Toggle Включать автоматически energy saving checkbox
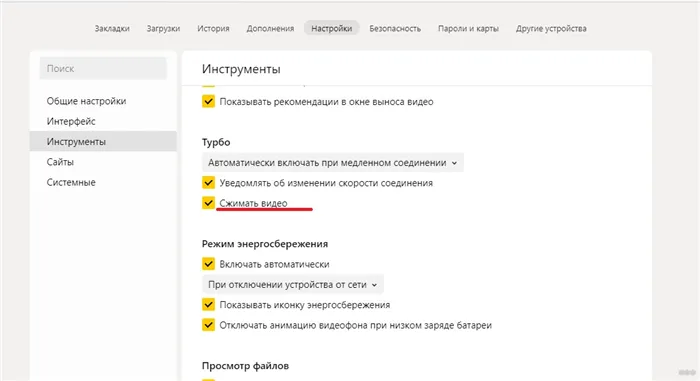700x381 pixels. [208, 264]
